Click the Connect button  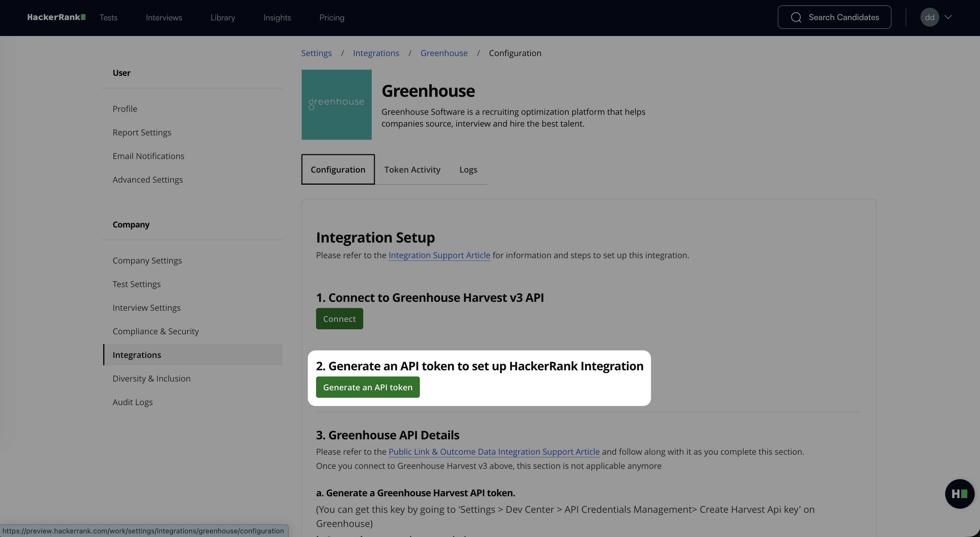[339, 319]
